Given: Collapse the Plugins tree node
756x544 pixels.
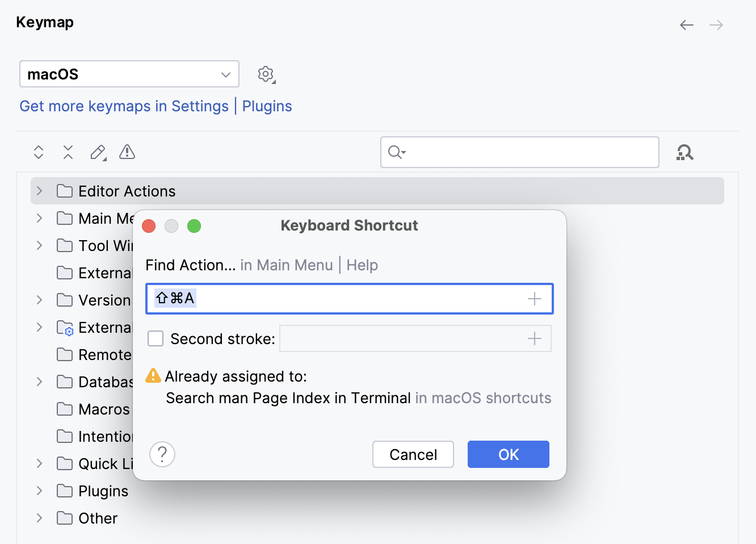Looking at the screenshot, I should (39, 491).
